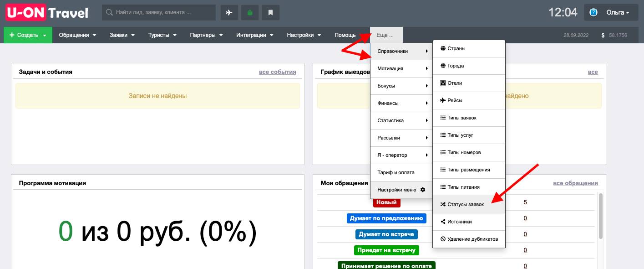The width and height of the screenshot is (644, 269).
Task: Open the Справочники submenu
Action: click(x=401, y=51)
